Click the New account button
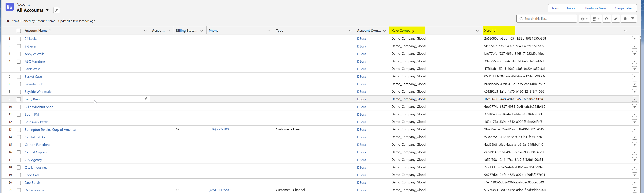 click(x=555, y=8)
